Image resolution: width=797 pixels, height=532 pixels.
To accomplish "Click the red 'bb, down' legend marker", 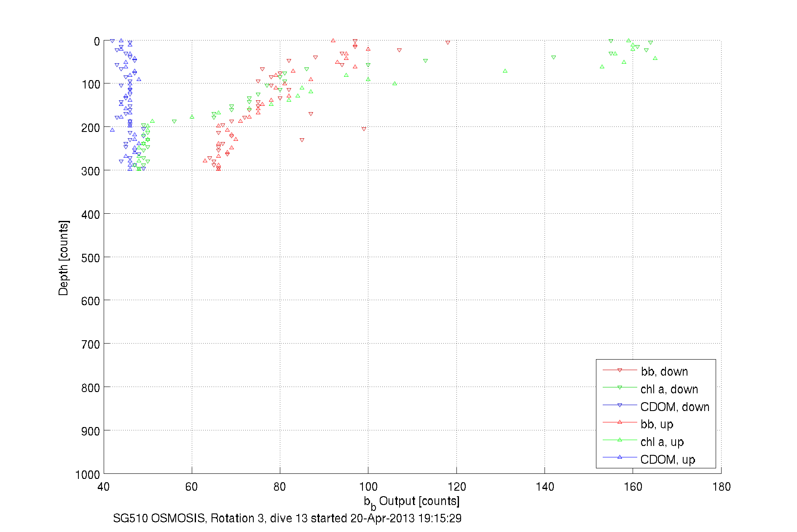I will click(620, 370).
